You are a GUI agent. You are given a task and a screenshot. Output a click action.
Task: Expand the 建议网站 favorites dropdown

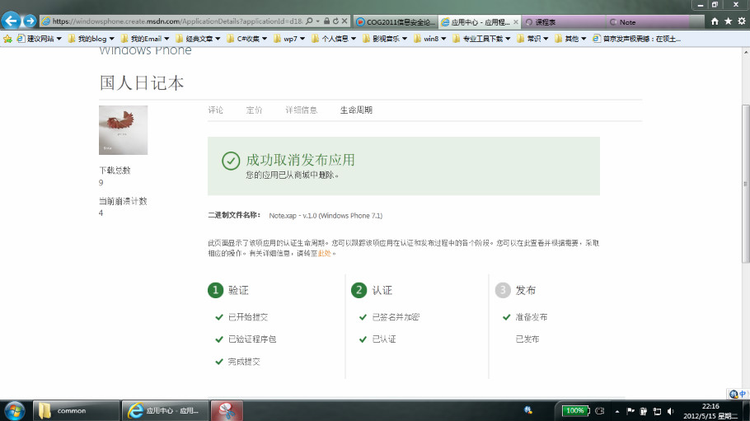click(40, 39)
